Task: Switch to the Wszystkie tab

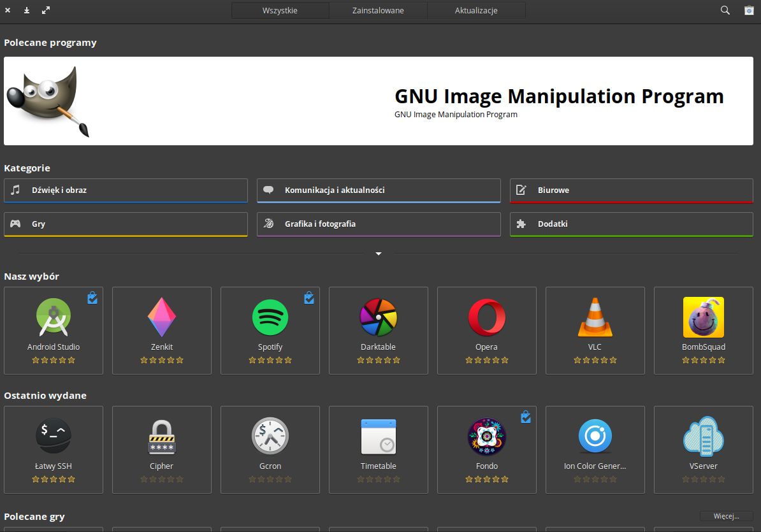Action: (x=280, y=10)
